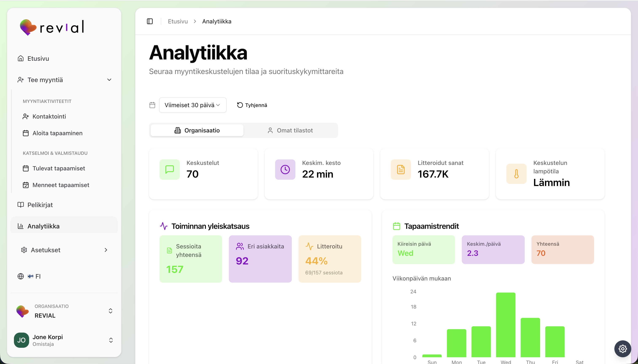Click the Wed bar in weekday chart

coord(506,325)
